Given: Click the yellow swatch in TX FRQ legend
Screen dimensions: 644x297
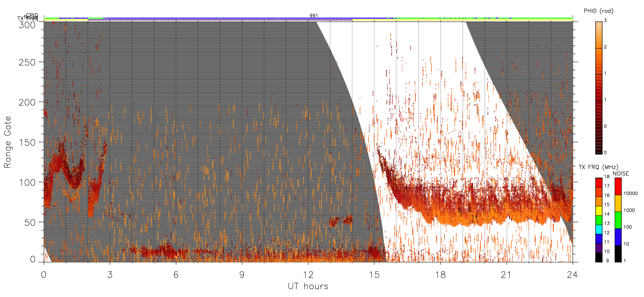Looking at the screenshot, I should pyautogui.click(x=598, y=210).
